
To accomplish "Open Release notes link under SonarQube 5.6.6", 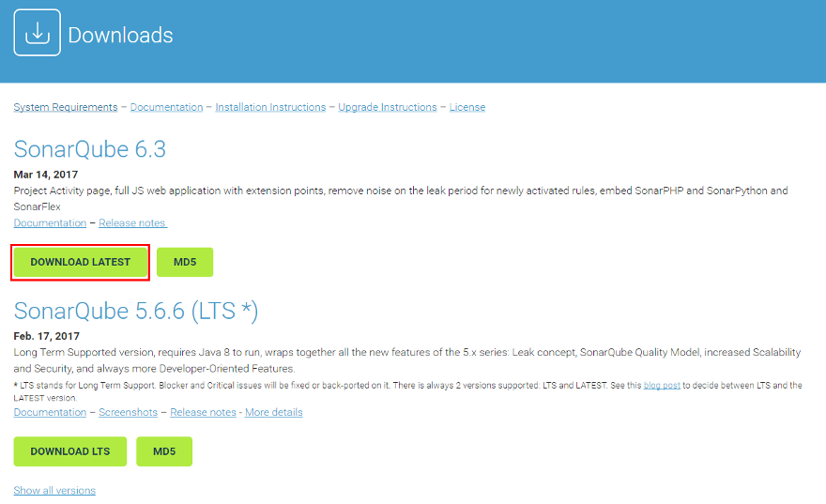I will 203,412.
